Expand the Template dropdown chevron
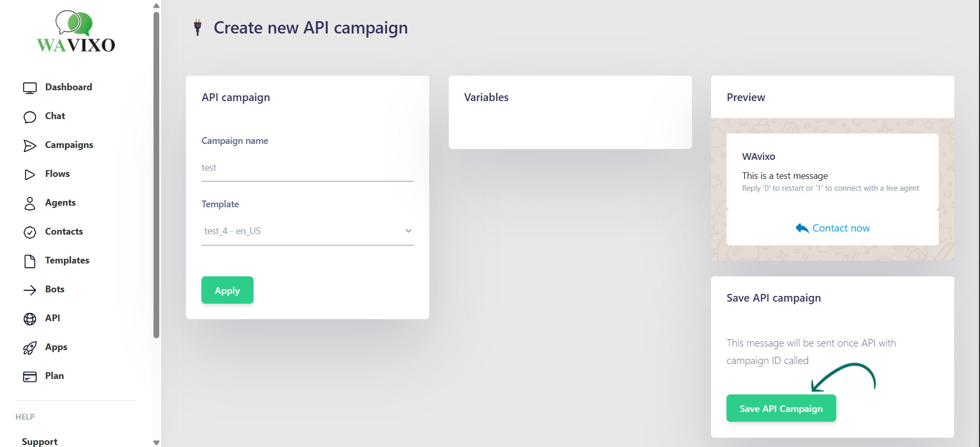The image size is (980, 447). click(x=408, y=231)
